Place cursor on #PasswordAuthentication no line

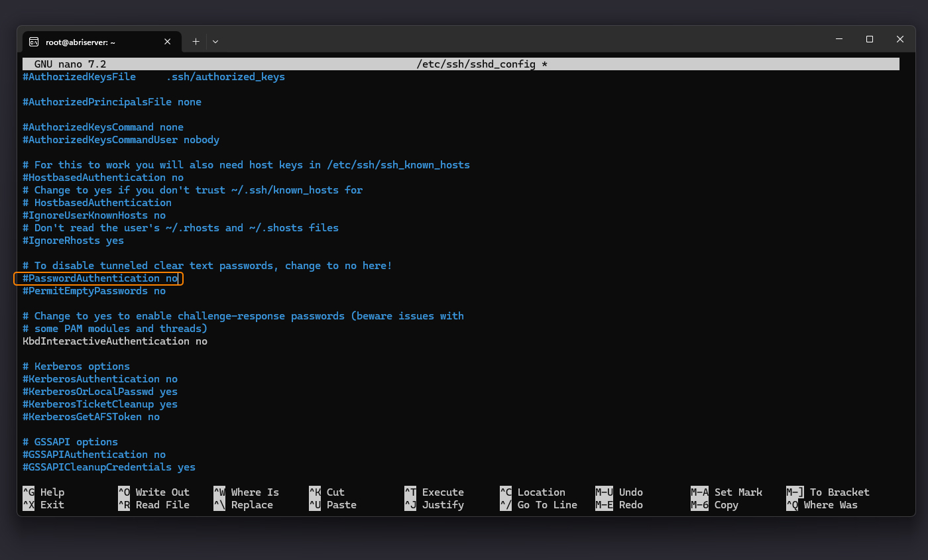point(100,278)
